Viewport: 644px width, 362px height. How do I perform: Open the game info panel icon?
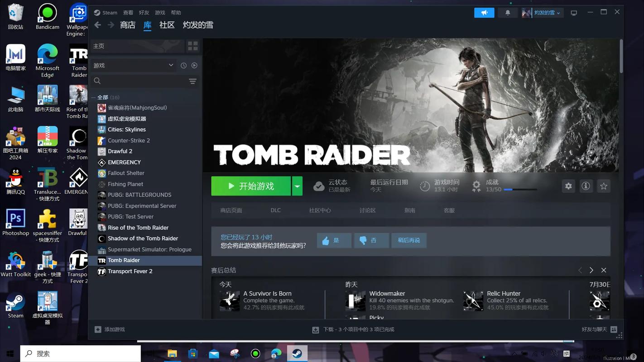pyautogui.click(x=586, y=186)
